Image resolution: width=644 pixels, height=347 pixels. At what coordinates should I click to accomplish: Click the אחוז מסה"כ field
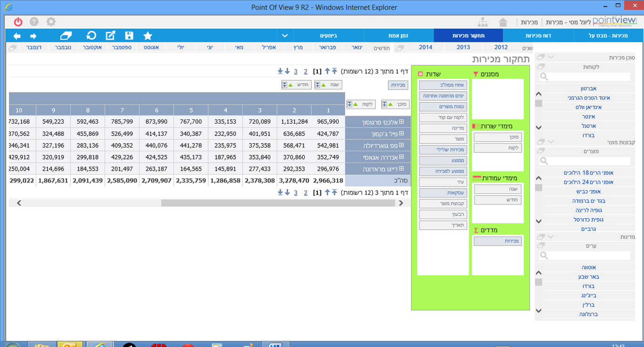tap(443, 85)
